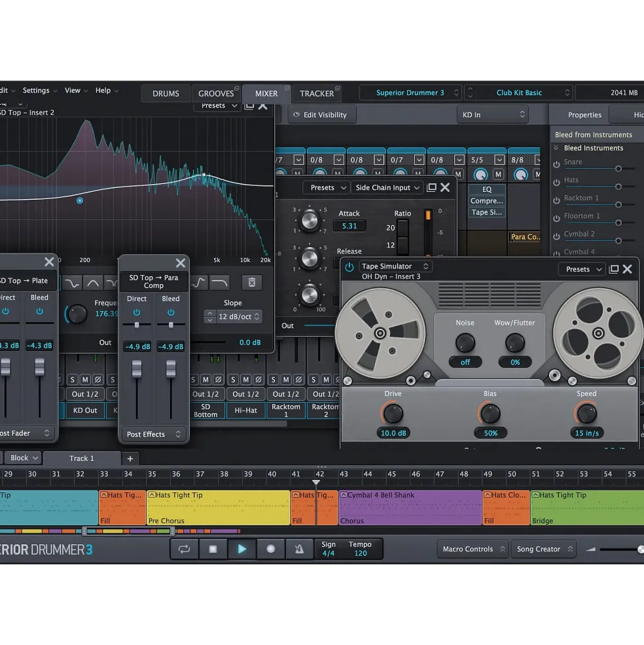Screen dimensions: 644x645
Task: Change the 12 dB/oct slope selector
Action: point(240,317)
